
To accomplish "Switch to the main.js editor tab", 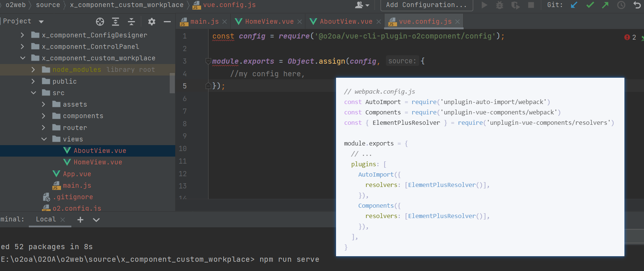I will (x=204, y=21).
